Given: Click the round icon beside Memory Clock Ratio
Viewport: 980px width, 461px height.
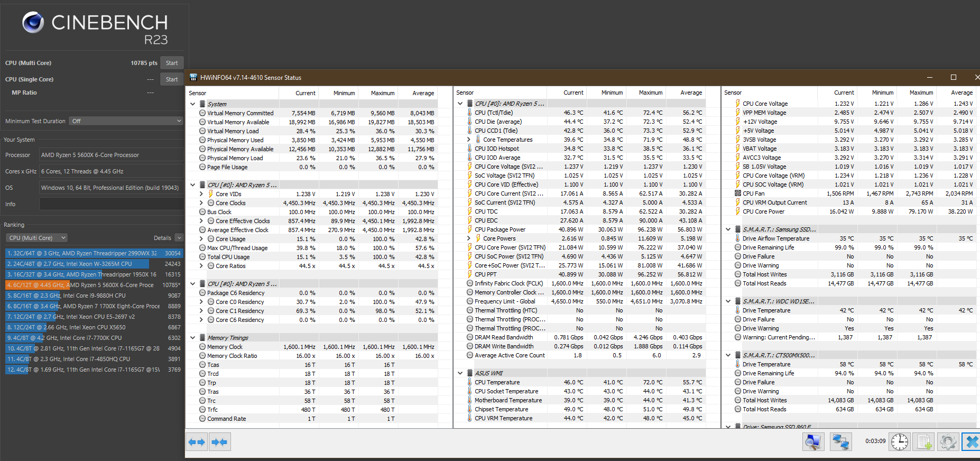Looking at the screenshot, I should 202,356.
